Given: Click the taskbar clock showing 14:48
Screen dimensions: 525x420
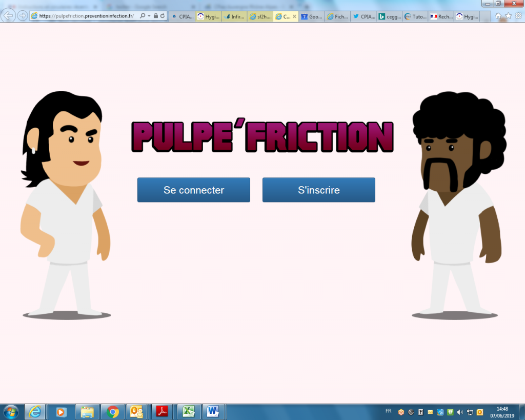Looking at the screenshot, I should pos(502,412).
